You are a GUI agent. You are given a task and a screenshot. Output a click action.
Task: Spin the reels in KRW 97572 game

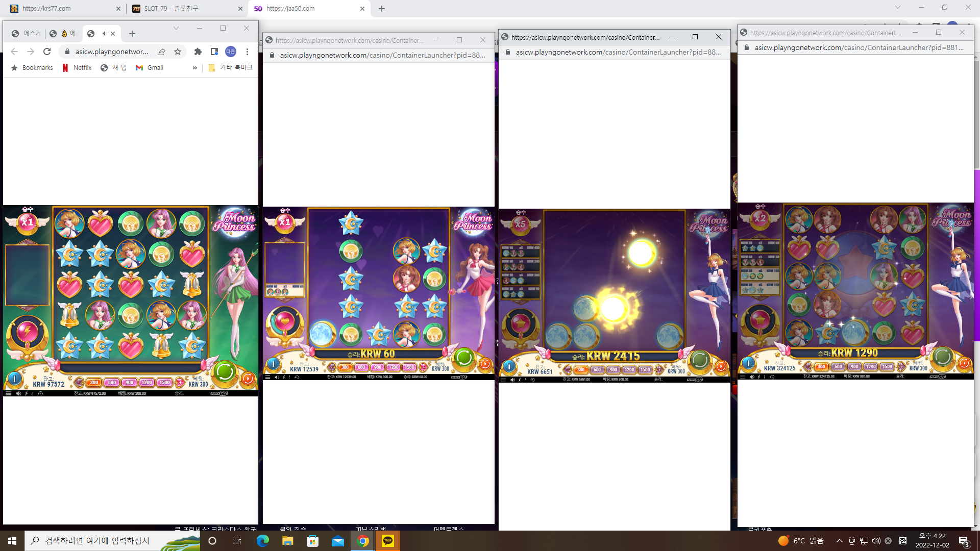click(225, 372)
